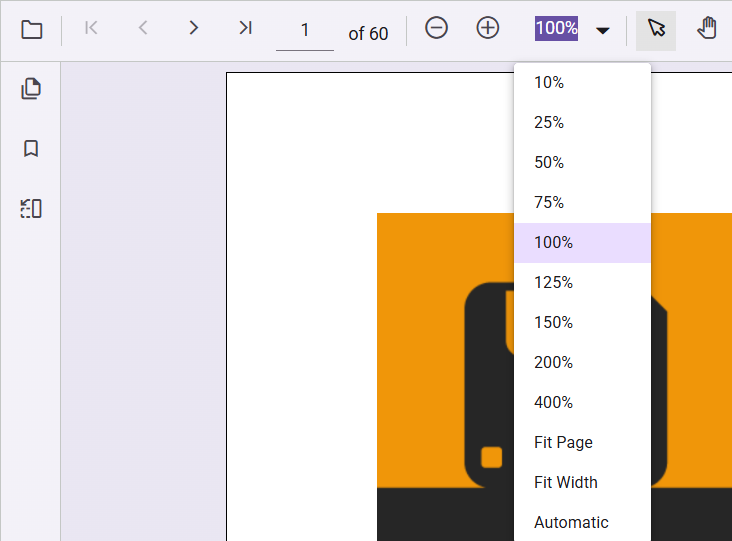
Task: Go to the previous page
Action: coord(143,29)
